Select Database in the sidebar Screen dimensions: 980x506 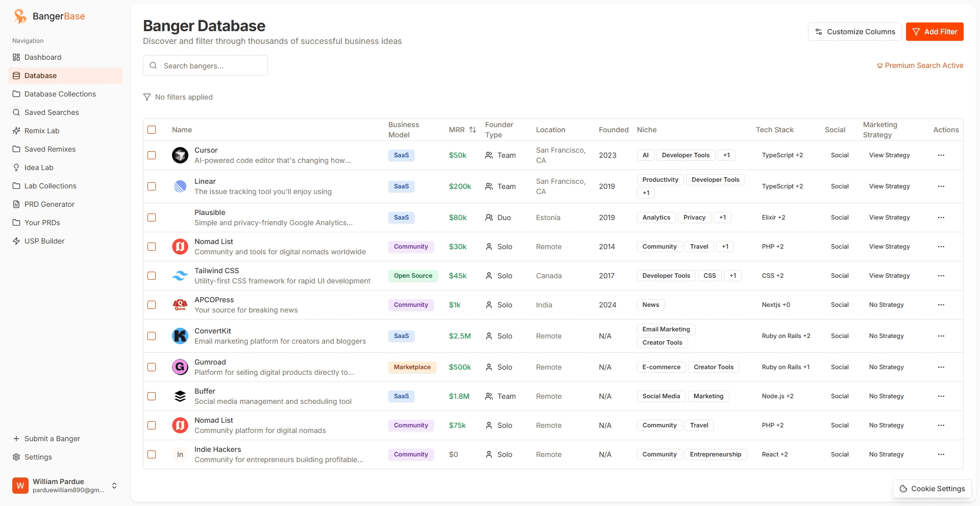point(65,76)
